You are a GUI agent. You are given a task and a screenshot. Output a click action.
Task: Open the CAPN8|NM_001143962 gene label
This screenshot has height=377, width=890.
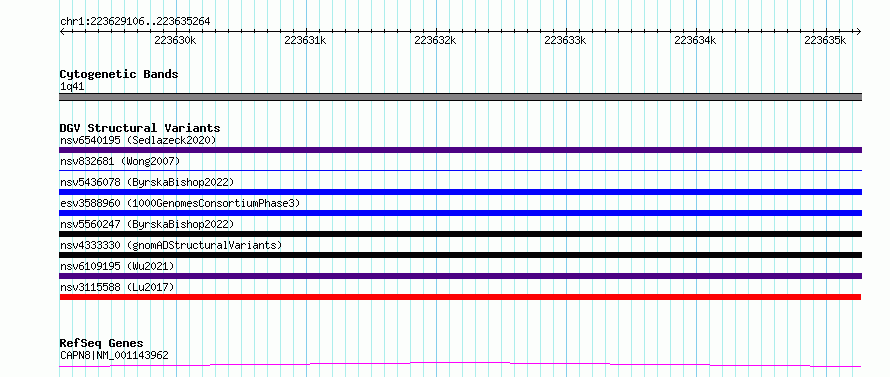[x=114, y=356]
